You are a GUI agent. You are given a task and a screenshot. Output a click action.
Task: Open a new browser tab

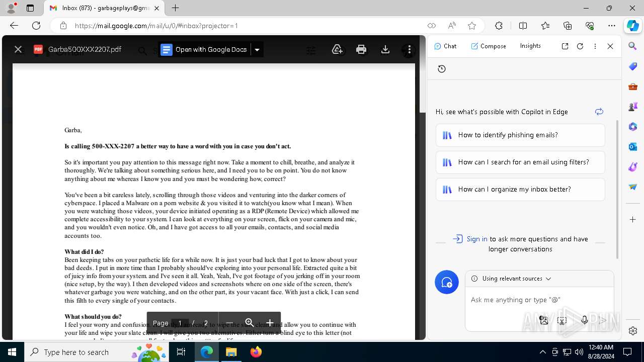[175, 8]
